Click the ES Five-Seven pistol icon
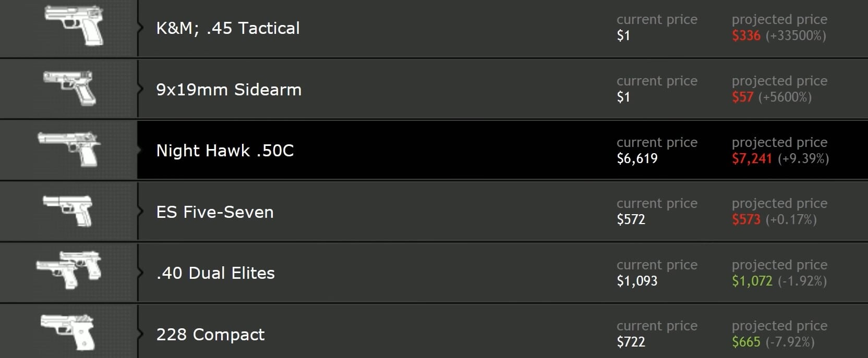Image resolution: width=868 pixels, height=358 pixels. tap(68, 210)
